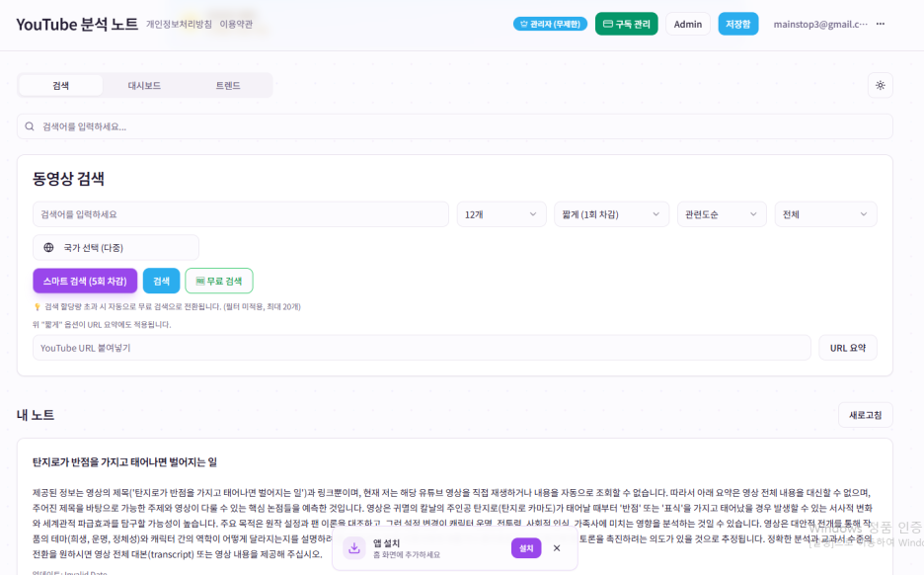Click the purple 설치 install button

(525, 548)
